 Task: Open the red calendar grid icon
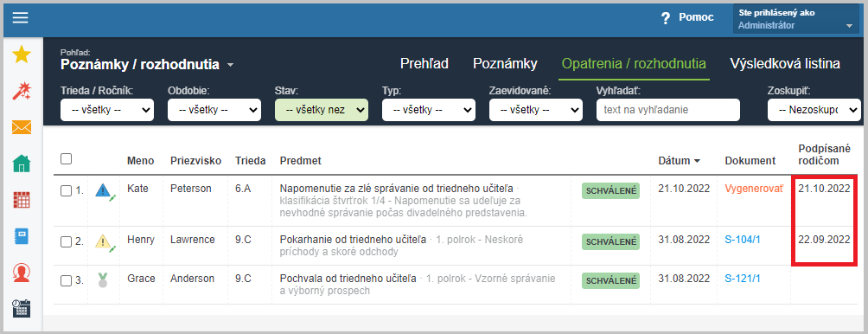[22, 199]
